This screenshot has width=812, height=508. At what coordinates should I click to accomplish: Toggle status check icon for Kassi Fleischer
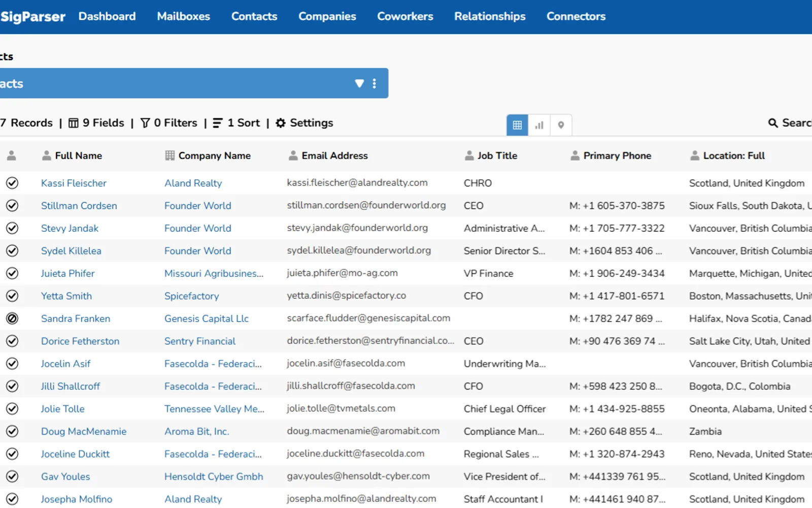click(x=12, y=183)
